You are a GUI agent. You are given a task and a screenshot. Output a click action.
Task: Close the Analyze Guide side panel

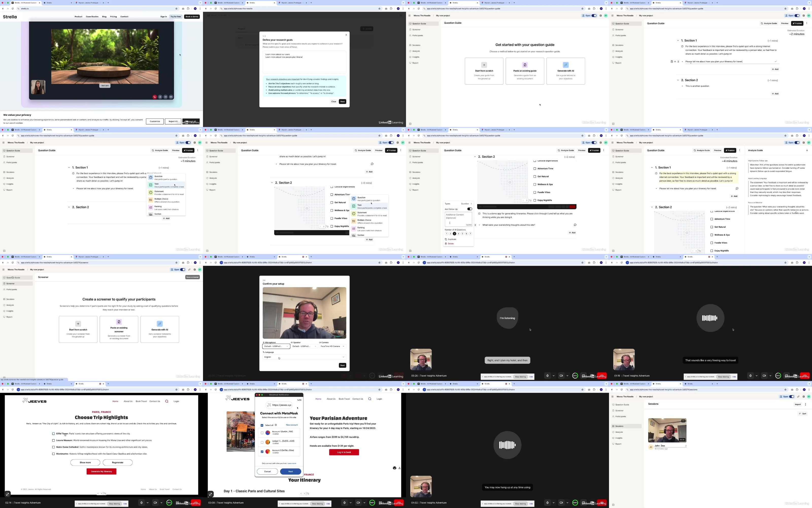(x=807, y=151)
